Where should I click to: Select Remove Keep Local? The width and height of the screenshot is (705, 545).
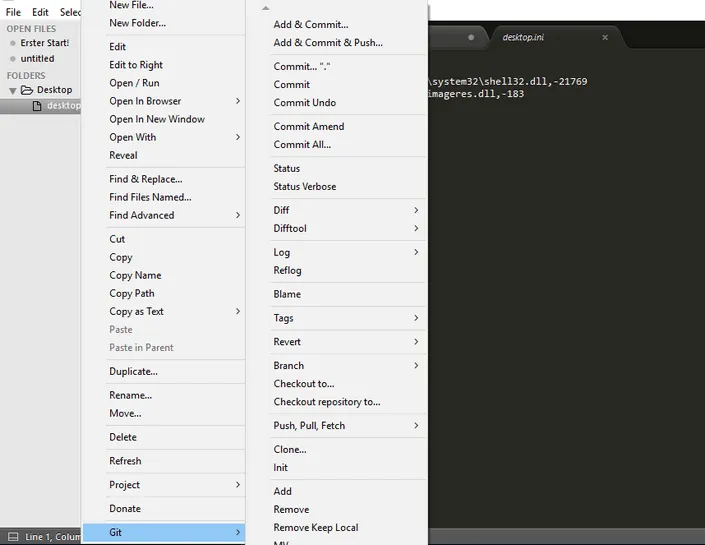316,527
